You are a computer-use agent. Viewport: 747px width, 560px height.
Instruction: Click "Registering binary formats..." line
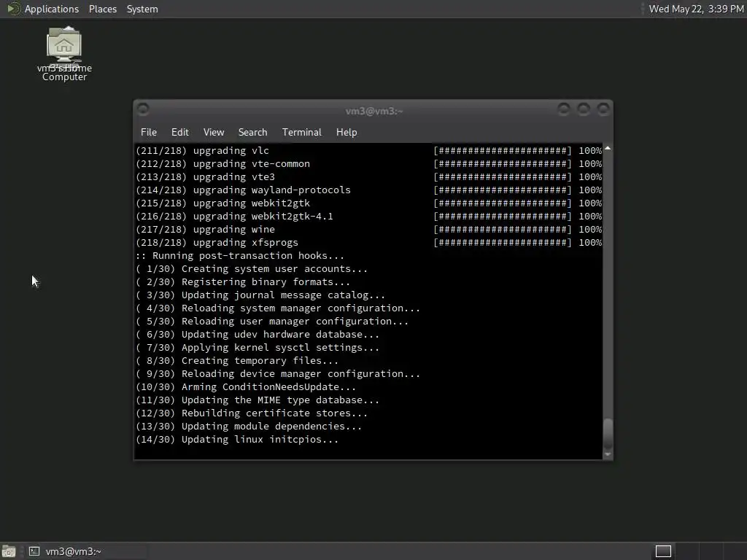point(243,282)
